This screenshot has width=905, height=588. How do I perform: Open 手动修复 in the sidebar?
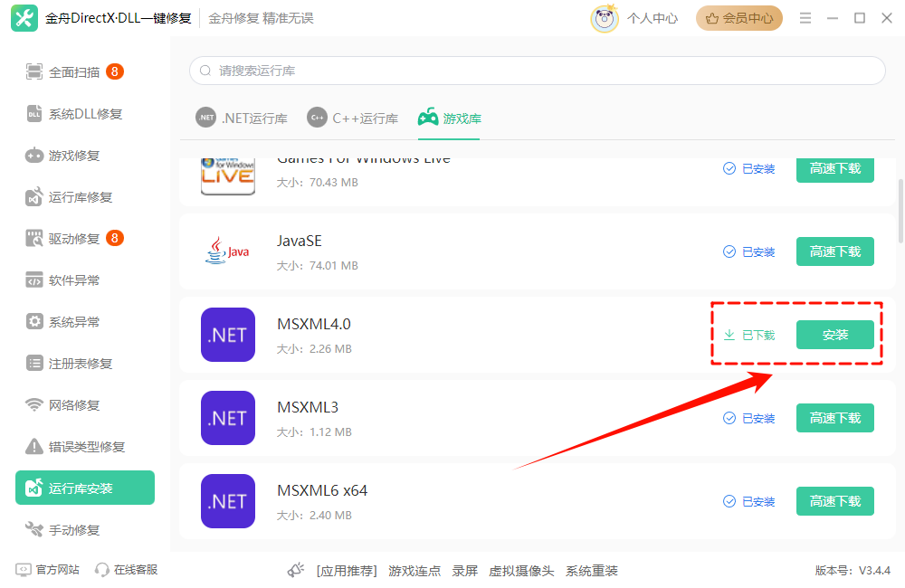tap(85, 529)
